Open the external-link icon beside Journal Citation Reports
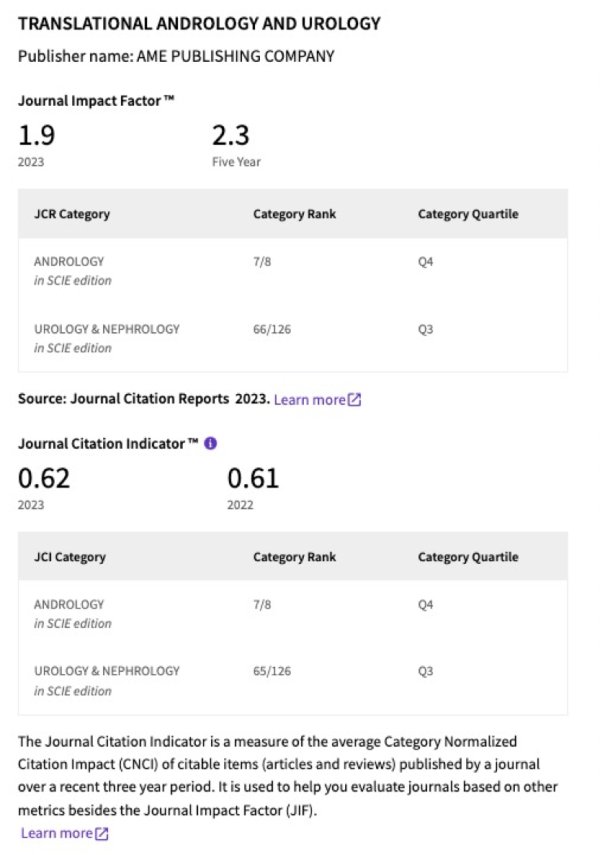Image resolution: width=600 pixels, height=855 pixels. point(355,400)
